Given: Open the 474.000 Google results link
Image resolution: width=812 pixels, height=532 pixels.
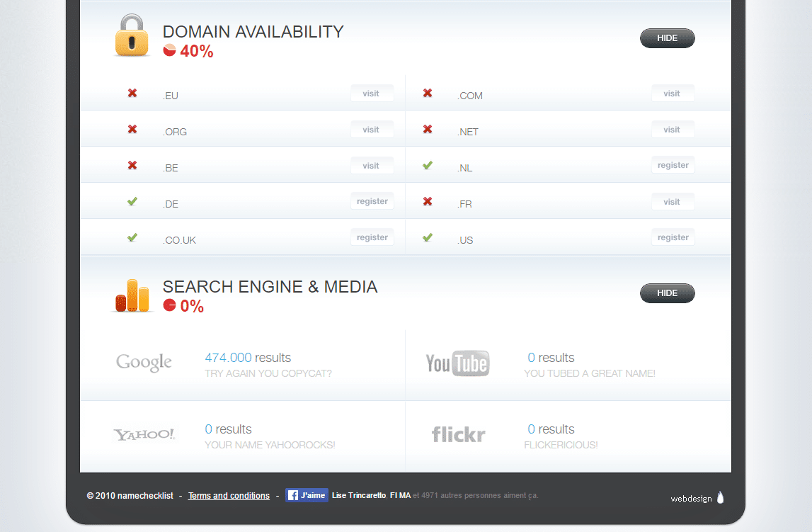Looking at the screenshot, I should (x=228, y=358).
